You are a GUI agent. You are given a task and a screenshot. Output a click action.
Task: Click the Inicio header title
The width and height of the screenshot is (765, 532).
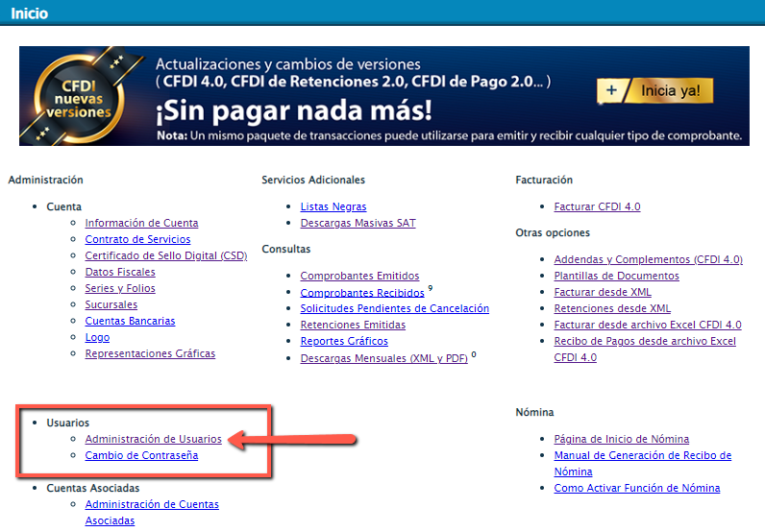coord(29,13)
